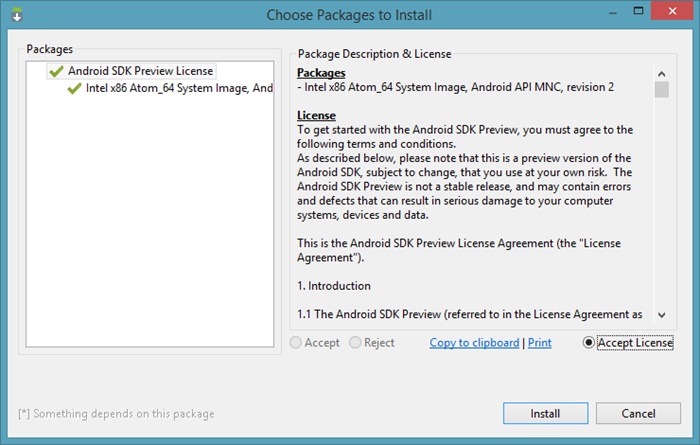Click the Cancel button

(638, 413)
